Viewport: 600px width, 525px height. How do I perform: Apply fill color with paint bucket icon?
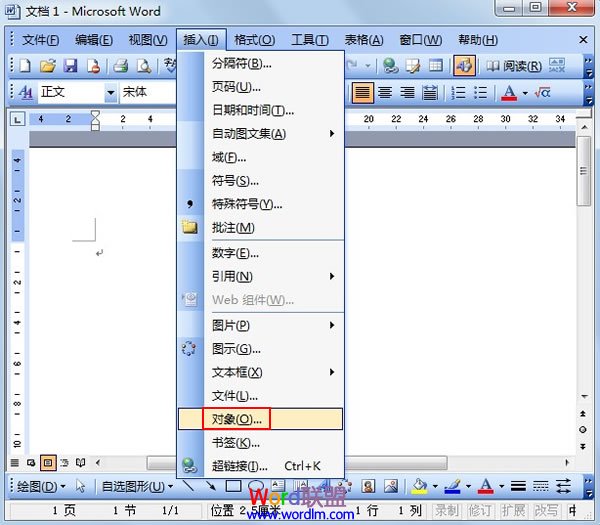tap(419, 486)
